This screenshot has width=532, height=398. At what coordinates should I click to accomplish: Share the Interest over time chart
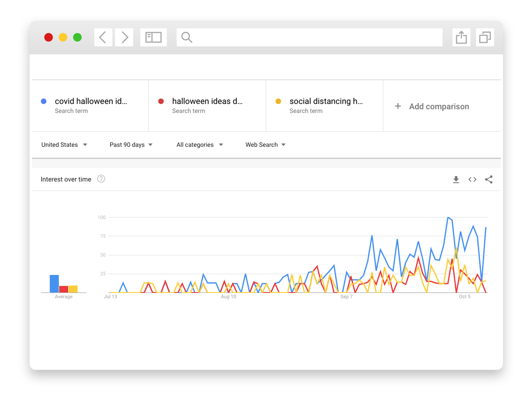pos(489,179)
